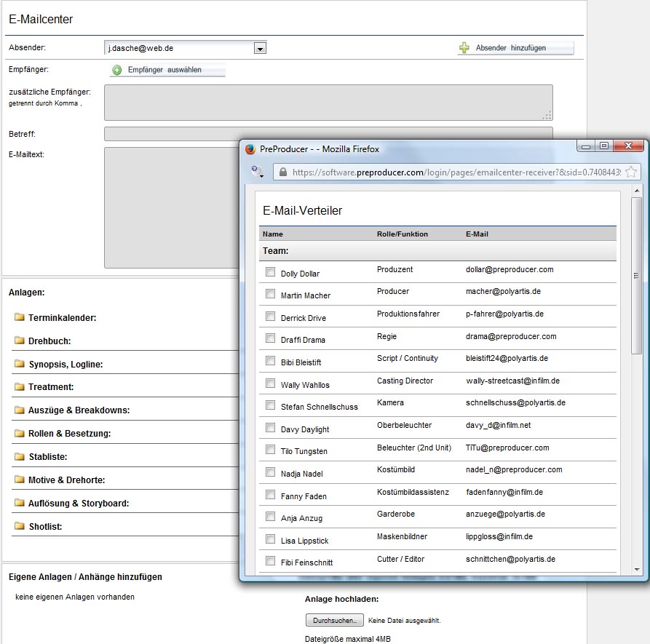Viewport: 650px width, 644px height.
Task: Click the popup scrollbar up arrow
Action: pyautogui.click(x=637, y=191)
